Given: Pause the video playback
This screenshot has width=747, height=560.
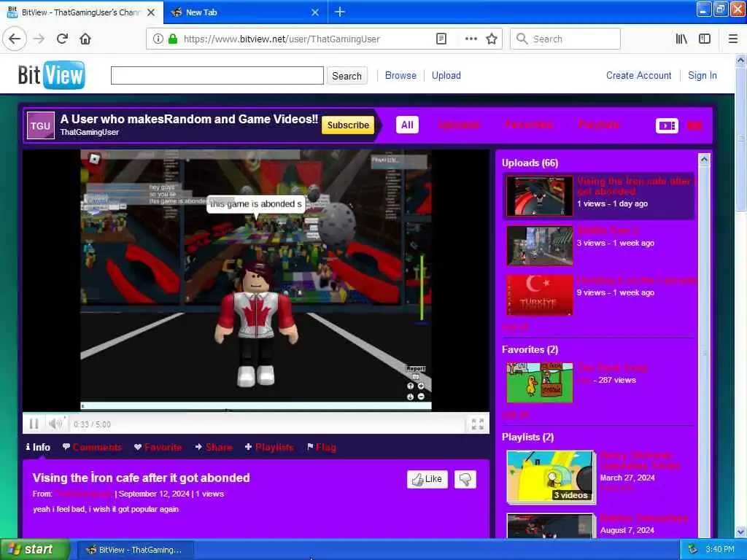Looking at the screenshot, I should pos(34,424).
